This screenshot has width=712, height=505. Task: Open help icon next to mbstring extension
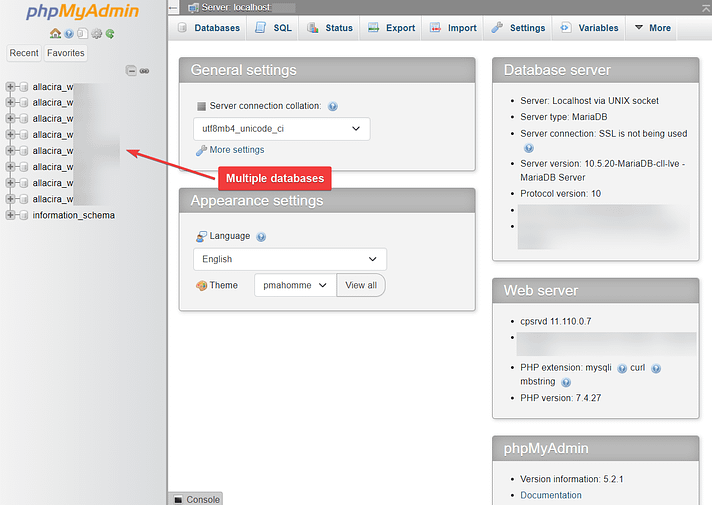click(566, 382)
